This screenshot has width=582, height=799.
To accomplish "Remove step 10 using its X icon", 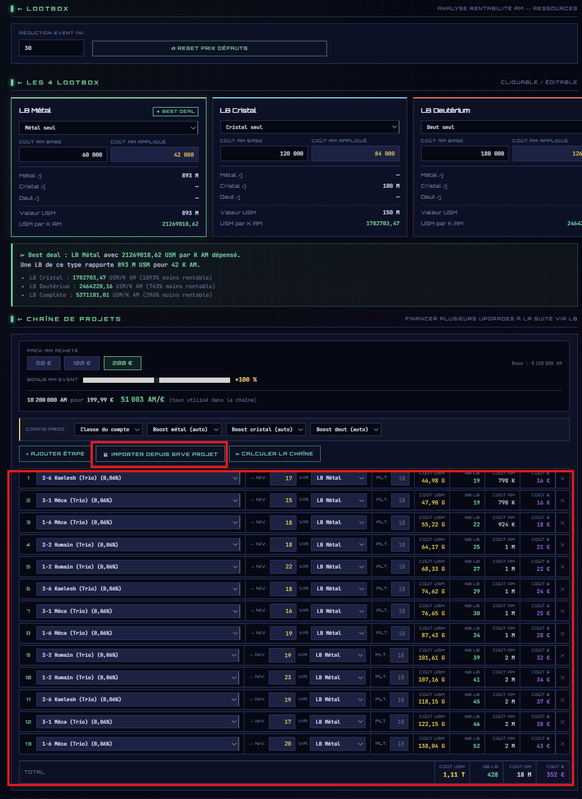I will coord(562,678).
